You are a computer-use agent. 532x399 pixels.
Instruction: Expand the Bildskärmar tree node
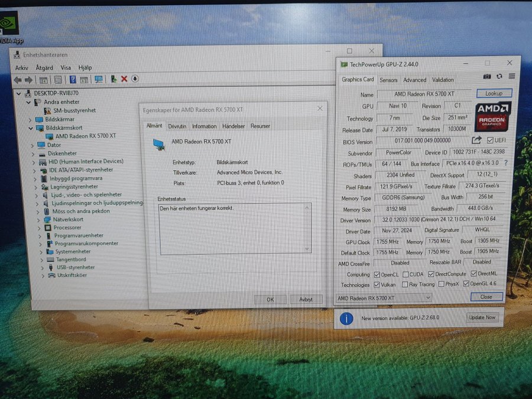(x=31, y=119)
